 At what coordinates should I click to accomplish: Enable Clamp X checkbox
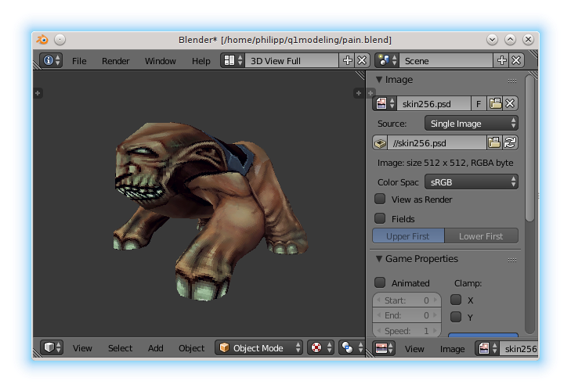(x=456, y=300)
